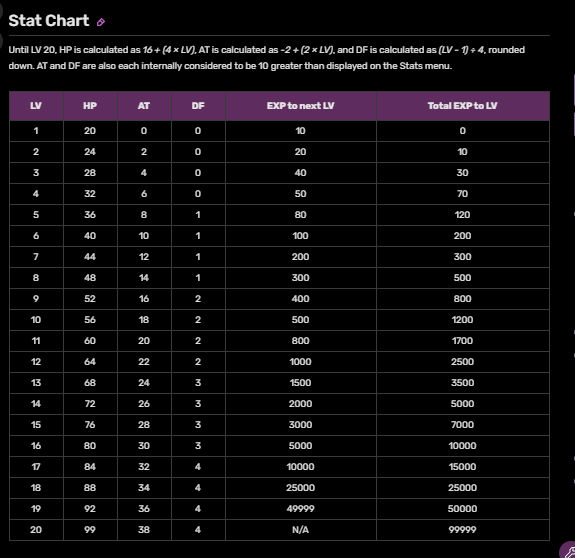The image size is (575, 558).
Task: Click EXP to next LV value 40
Action: coord(300,173)
